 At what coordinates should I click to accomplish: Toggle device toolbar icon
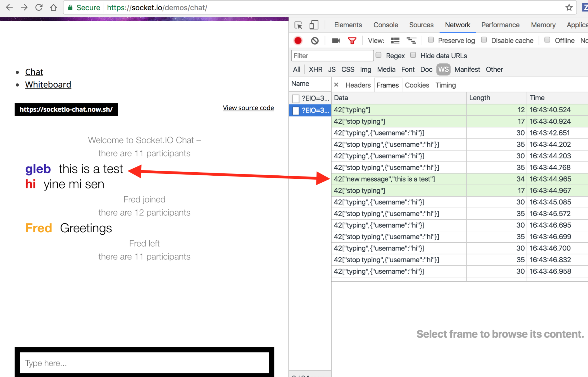point(314,25)
